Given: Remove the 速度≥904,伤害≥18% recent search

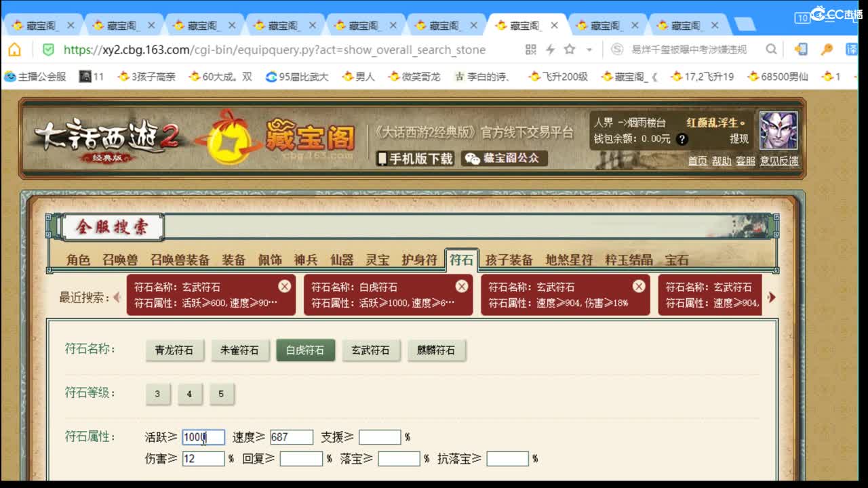Looking at the screenshot, I should [638, 286].
